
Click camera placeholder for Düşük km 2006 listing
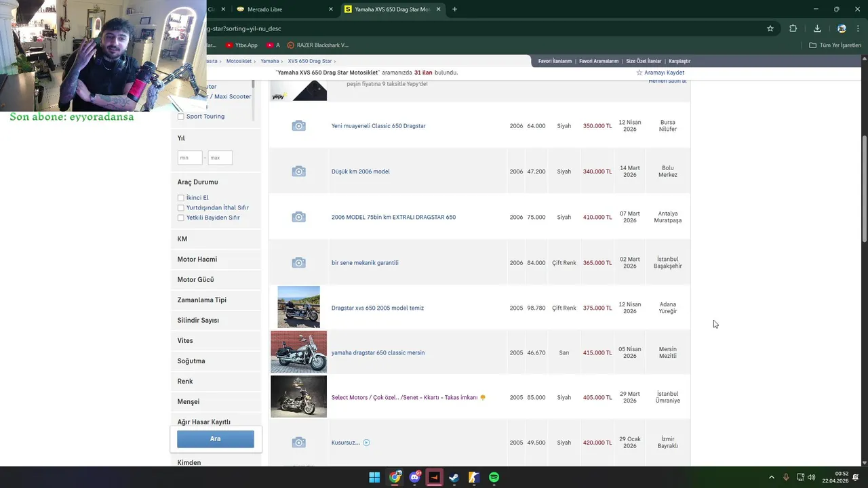coord(298,171)
